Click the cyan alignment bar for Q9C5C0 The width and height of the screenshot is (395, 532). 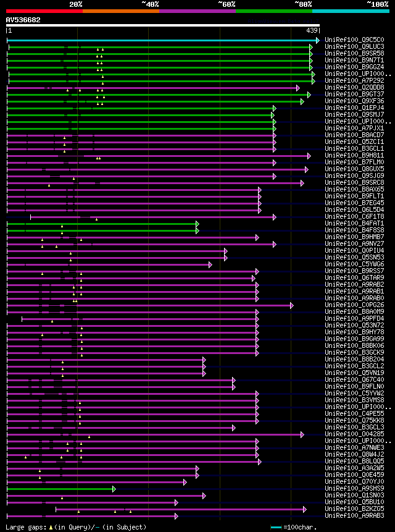pos(162,40)
